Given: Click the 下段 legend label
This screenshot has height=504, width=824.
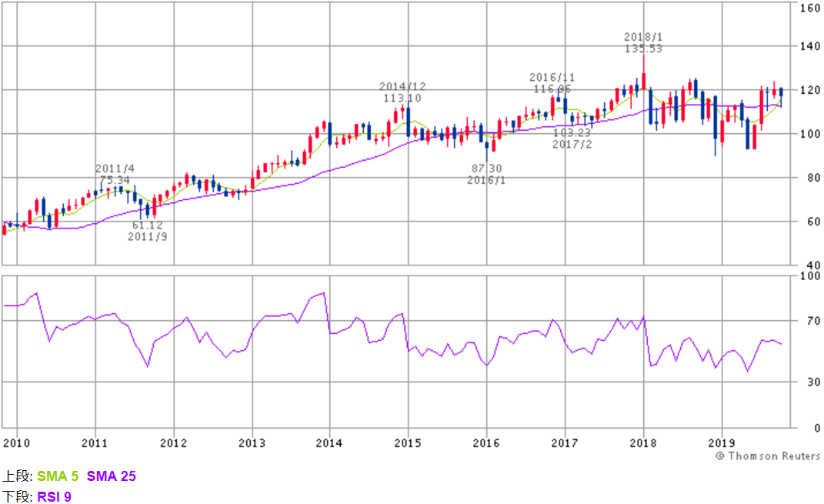Looking at the screenshot, I should pos(18,496).
